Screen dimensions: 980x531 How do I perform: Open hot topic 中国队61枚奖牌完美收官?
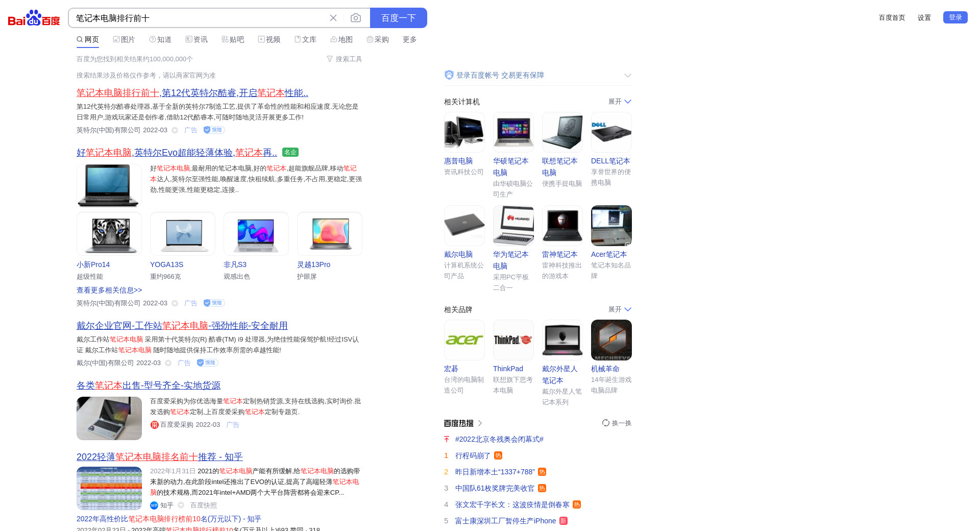pyautogui.click(x=495, y=488)
